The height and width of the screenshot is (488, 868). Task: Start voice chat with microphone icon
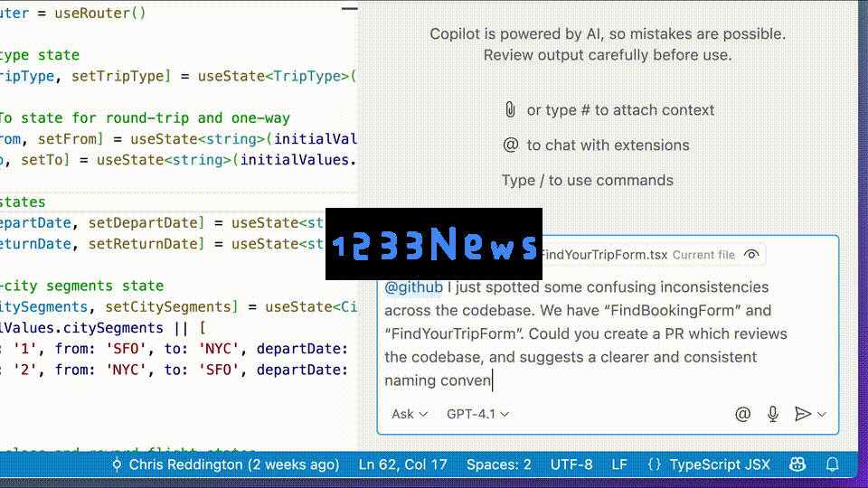pyautogui.click(x=773, y=414)
